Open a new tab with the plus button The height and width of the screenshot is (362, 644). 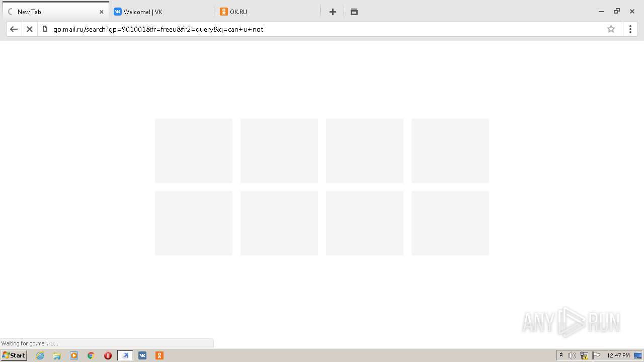pyautogui.click(x=333, y=12)
